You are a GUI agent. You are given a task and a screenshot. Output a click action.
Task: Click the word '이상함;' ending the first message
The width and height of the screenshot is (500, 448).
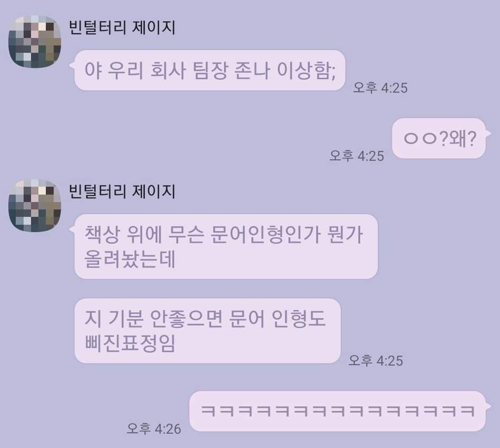point(306,70)
